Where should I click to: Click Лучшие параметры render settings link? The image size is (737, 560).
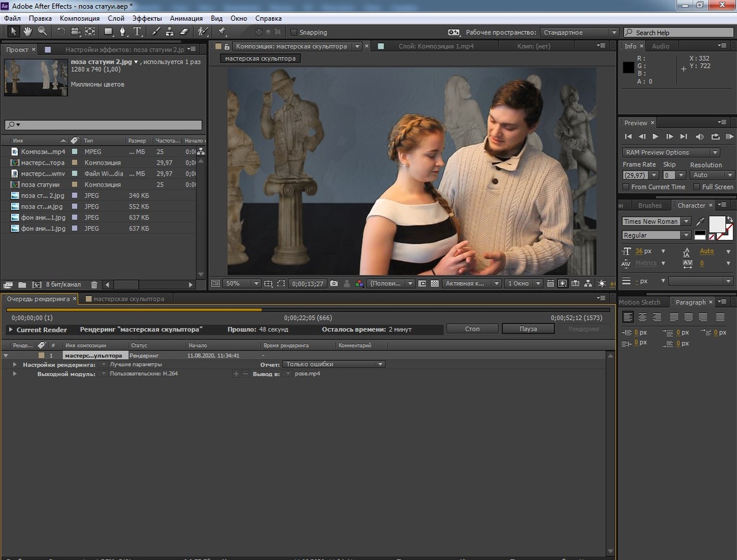136,364
